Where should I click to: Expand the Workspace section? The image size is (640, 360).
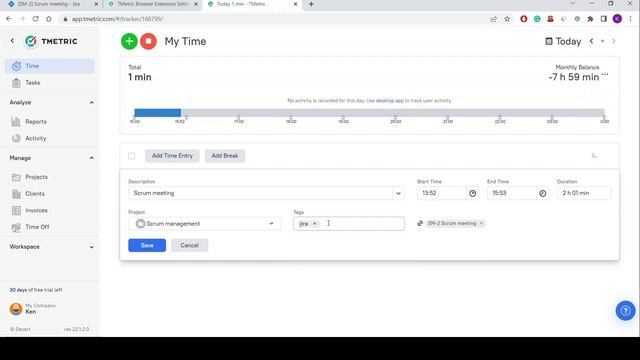tap(91, 247)
